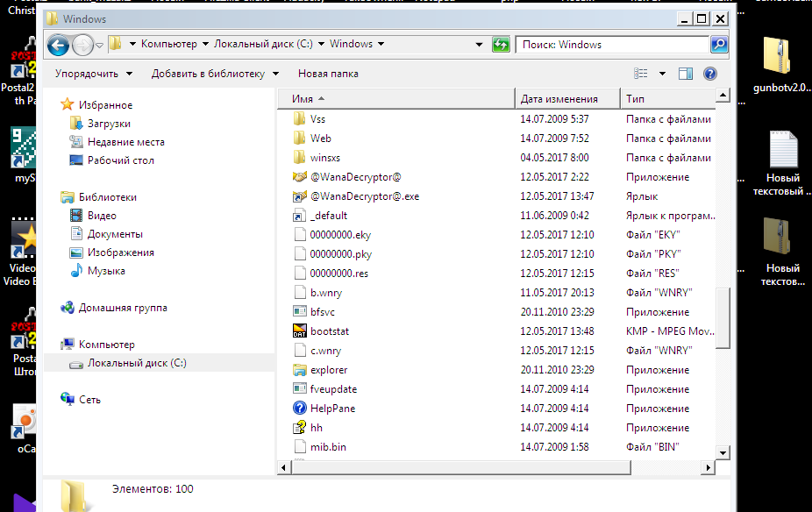Click the greyed Forward navigation arrow
Screen dimensions: 812x512
[82, 45]
